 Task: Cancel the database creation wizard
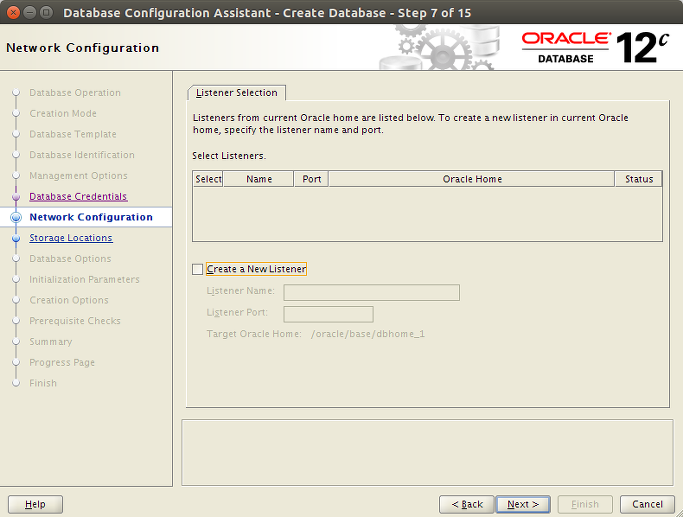(647, 504)
